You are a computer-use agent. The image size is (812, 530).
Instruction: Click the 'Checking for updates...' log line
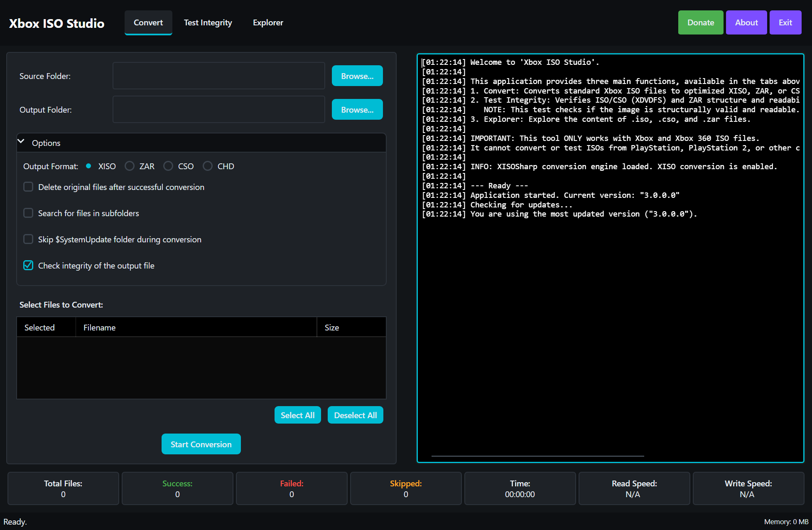coord(497,205)
